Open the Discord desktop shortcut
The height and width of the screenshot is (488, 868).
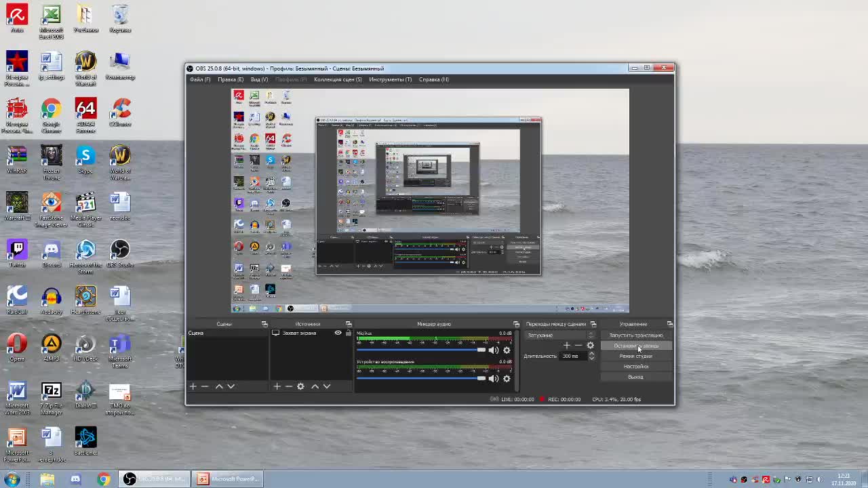(x=52, y=253)
